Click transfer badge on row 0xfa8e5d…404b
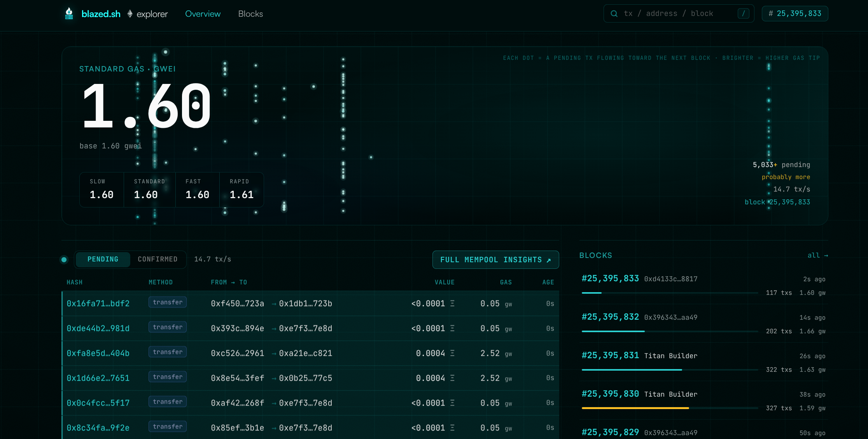Screen dimensions: 868x439 (168, 352)
